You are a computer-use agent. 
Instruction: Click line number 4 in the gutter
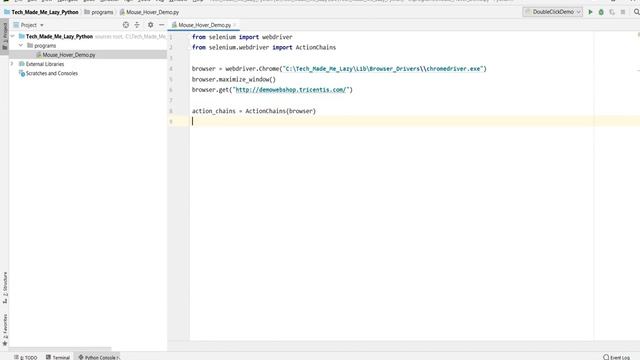point(171,69)
